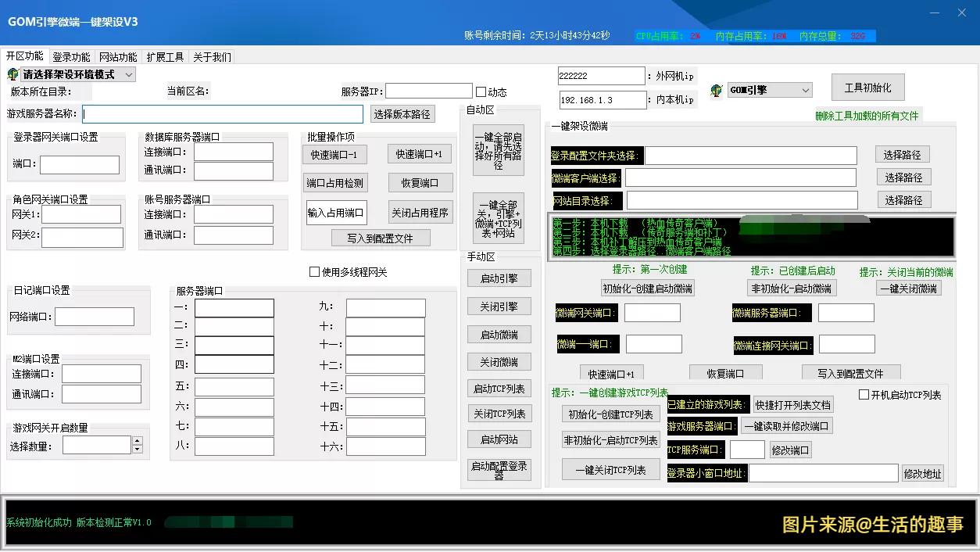Open the 扩展工具 tab

(x=165, y=56)
